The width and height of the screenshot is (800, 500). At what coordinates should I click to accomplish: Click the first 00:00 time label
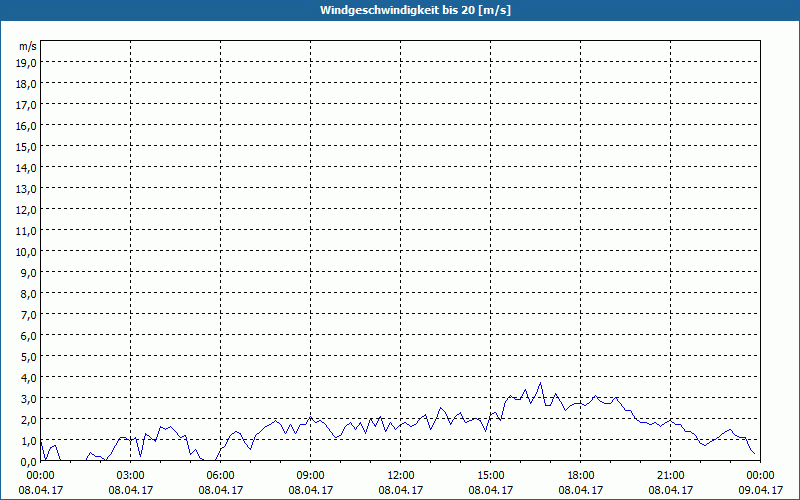tap(41, 476)
